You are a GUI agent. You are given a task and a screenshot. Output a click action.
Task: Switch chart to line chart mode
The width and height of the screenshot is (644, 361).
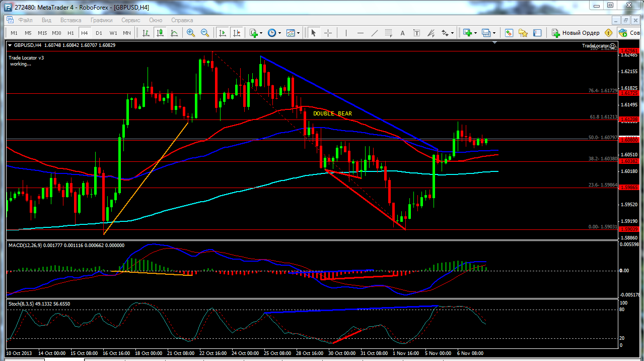pos(174,33)
